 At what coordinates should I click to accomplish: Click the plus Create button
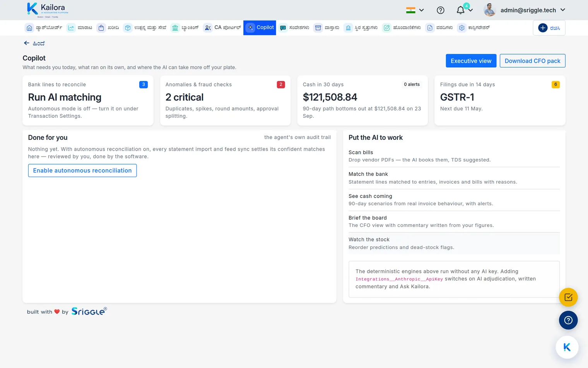[x=549, y=28]
